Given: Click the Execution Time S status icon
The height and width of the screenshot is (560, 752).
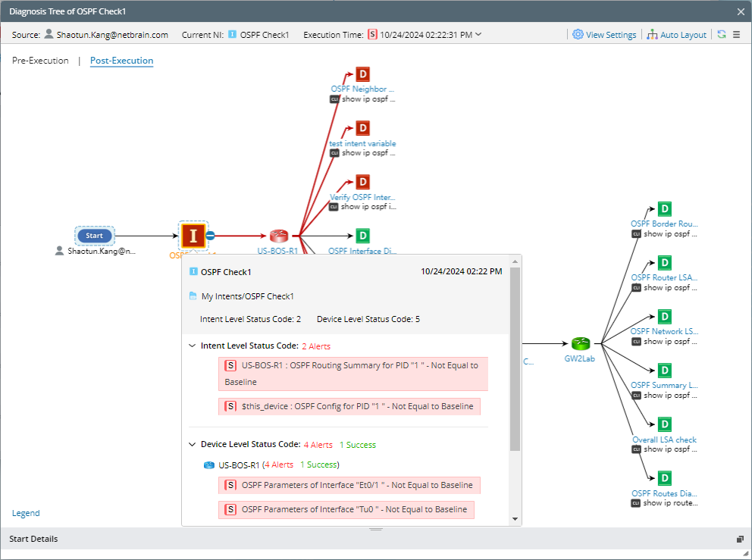Looking at the screenshot, I should point(372,35).
